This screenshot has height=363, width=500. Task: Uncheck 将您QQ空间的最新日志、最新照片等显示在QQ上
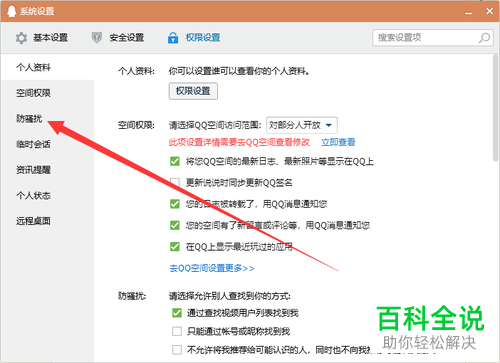(x=175, y=161)
